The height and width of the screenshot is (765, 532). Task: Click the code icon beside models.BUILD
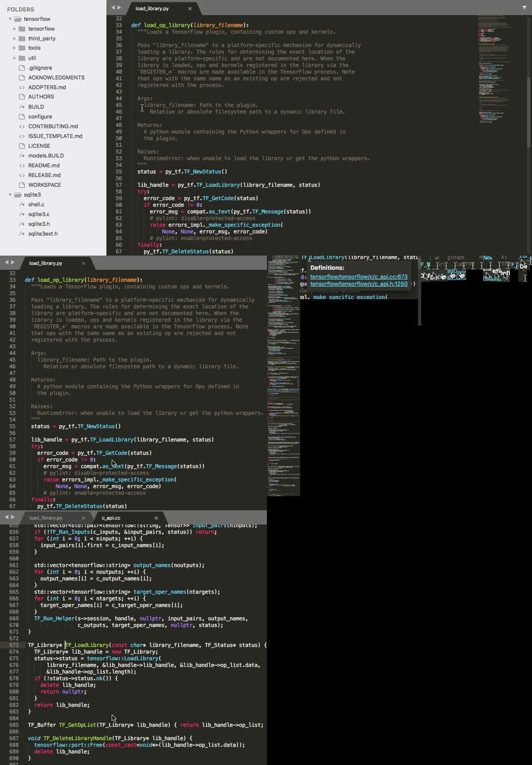click(22, 156)
